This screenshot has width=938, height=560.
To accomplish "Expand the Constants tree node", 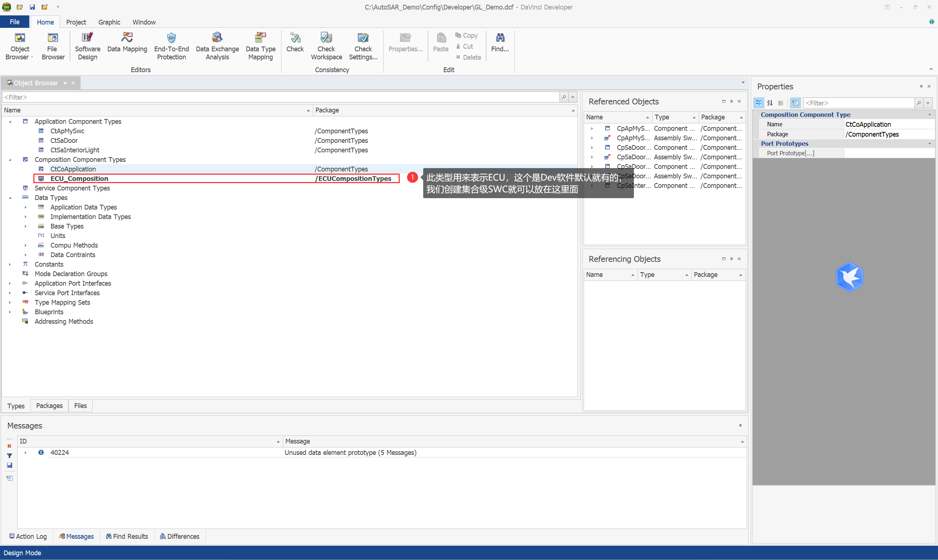I will [10, 264].
